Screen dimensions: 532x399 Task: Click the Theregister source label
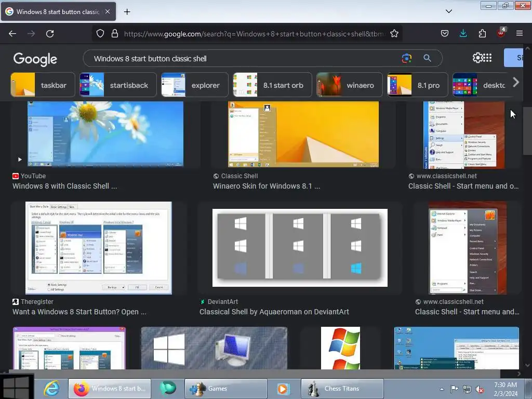[37, 302]
